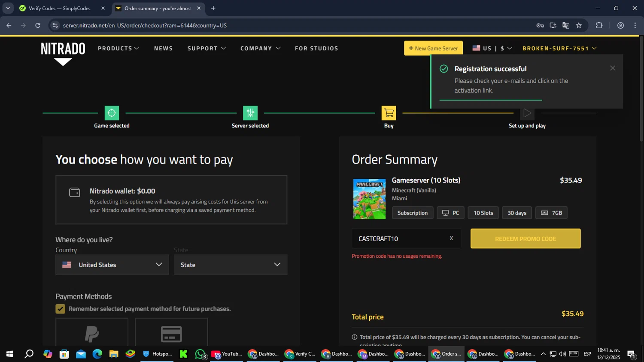Screen dimensions: 644x362
Task: Open the password manager key icon
Action: [x=540, y=25]
